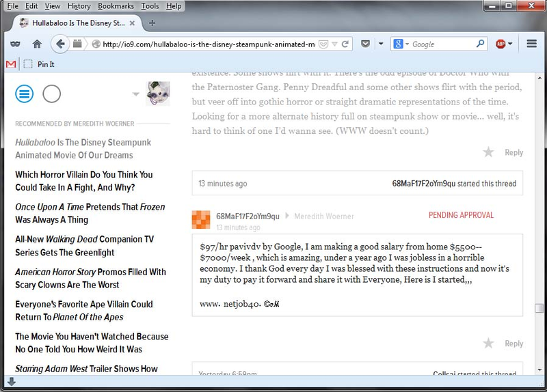Click the user avatar thumbnail
547x392 pixels.
(x=158, y=94)
